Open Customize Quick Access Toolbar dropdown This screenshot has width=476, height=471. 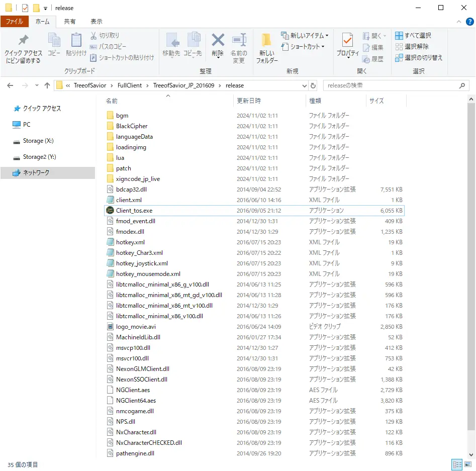pyautogui.click(x=46, y=8)
